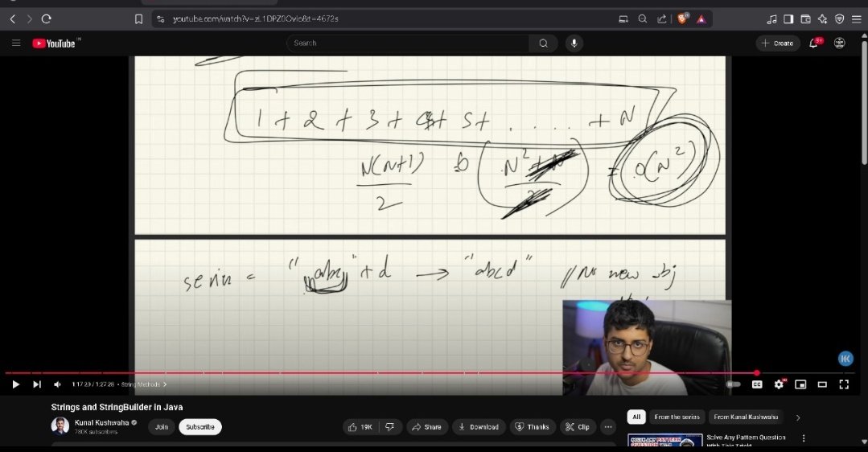The width and height of the screenshot is (868, 452).
Task: Select the All filter chip
Action: pos(636,417)
